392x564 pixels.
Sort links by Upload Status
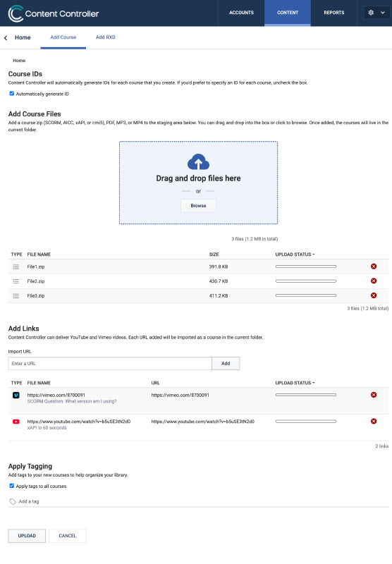click(295, 383)
